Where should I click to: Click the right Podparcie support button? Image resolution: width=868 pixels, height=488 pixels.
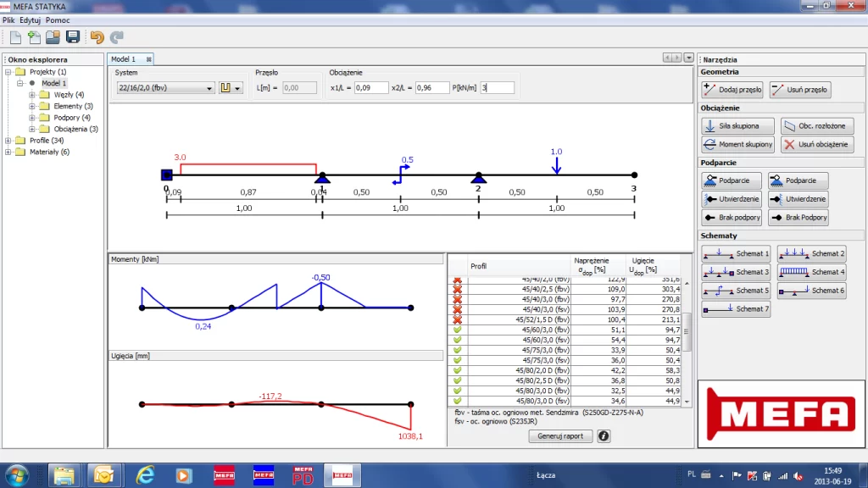point(798,180)
